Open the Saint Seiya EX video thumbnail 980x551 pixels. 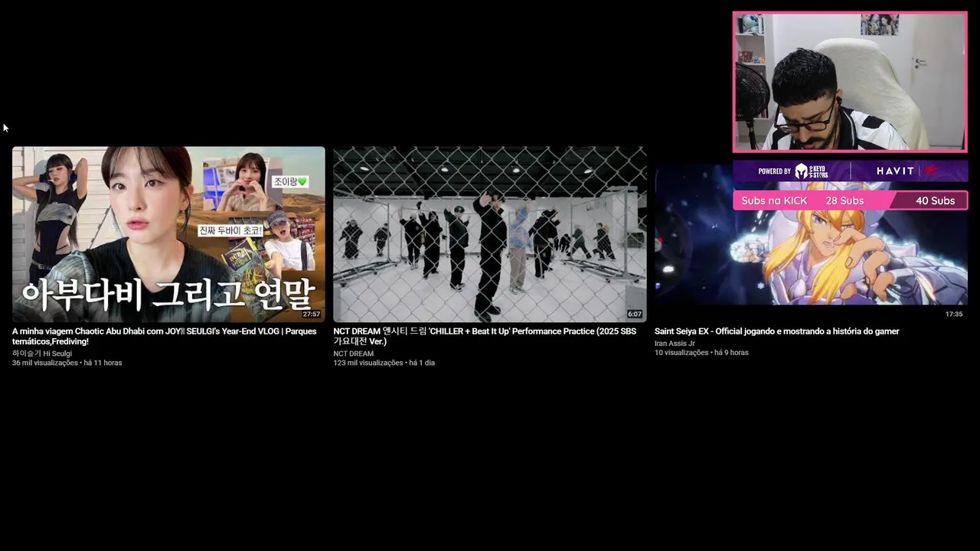811,234
